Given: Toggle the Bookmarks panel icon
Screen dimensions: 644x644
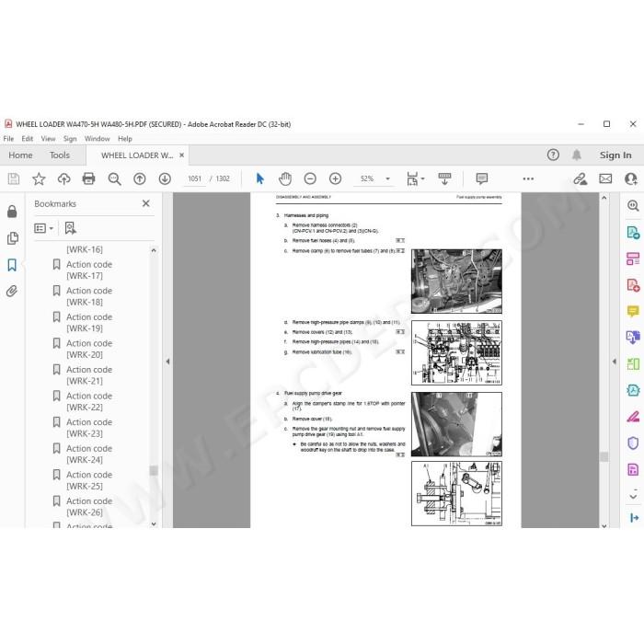Looking at the screenshot, I should [x=12, y=265].
